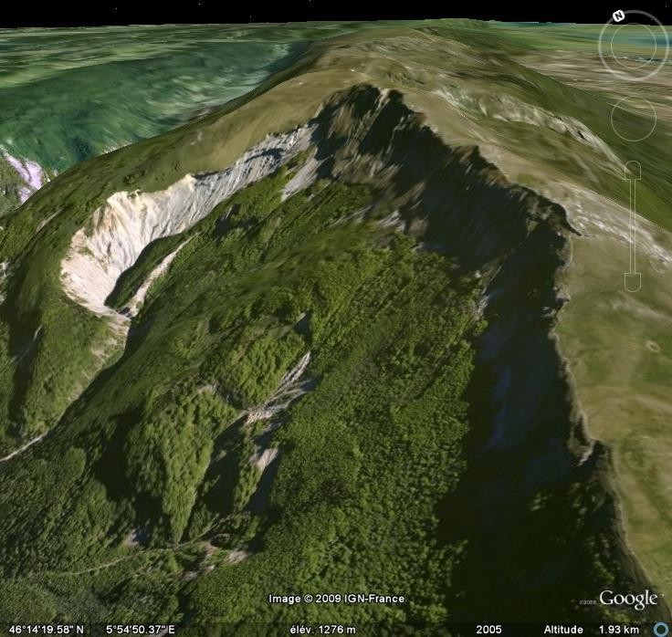Click the middle of the zoom slider track
This screenshot has height=637, width=672.
[x=632, y=225]
